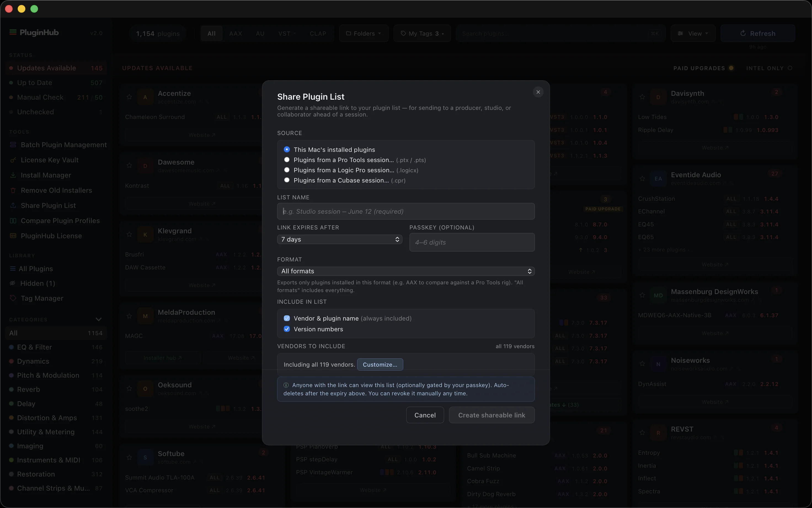This screenshot has width=812, height=508.
Task: Favorite Noiseworks with star icon
Action: (x=642, y=364)
